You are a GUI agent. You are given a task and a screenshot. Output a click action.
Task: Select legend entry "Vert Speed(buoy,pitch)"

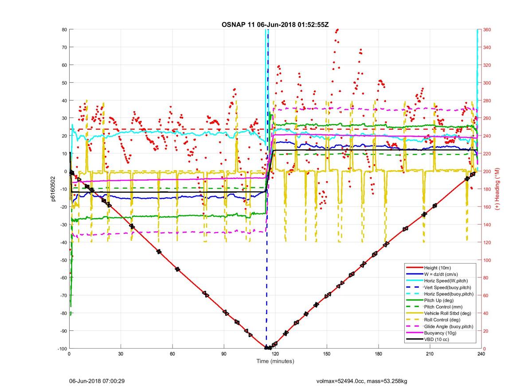pyautogui.click(x=448, y=287)
